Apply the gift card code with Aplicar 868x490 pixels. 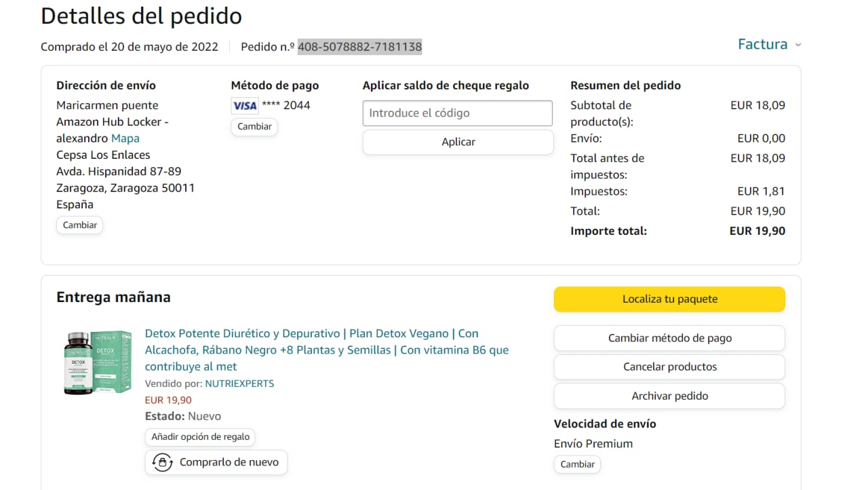click(x=458, y=142)
